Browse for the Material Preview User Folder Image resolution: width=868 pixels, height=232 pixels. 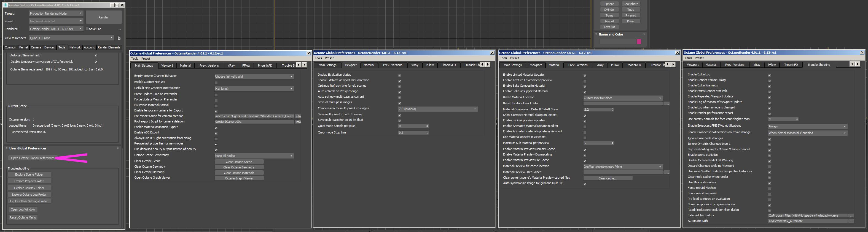click(667, 173)
